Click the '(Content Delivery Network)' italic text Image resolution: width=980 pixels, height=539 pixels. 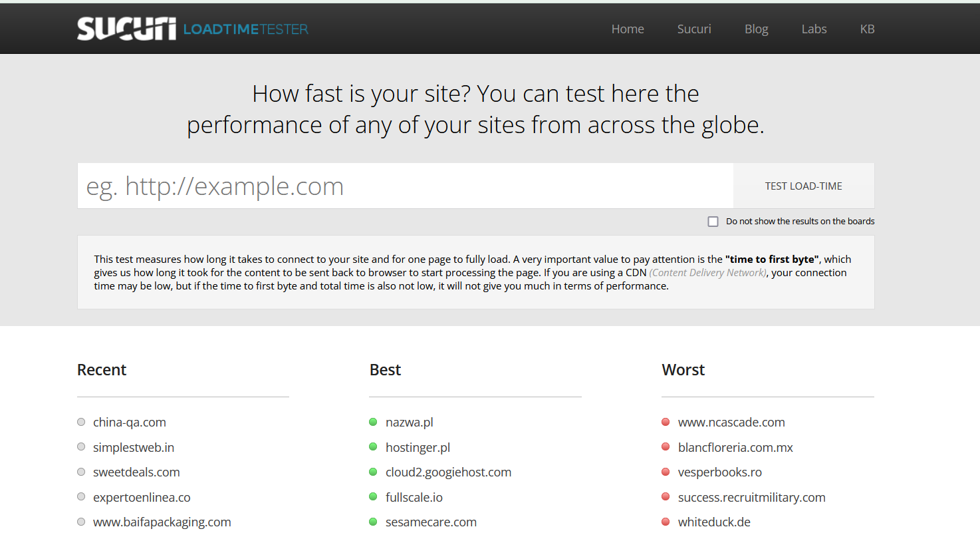pyautogui.click(x=709, y=273)
